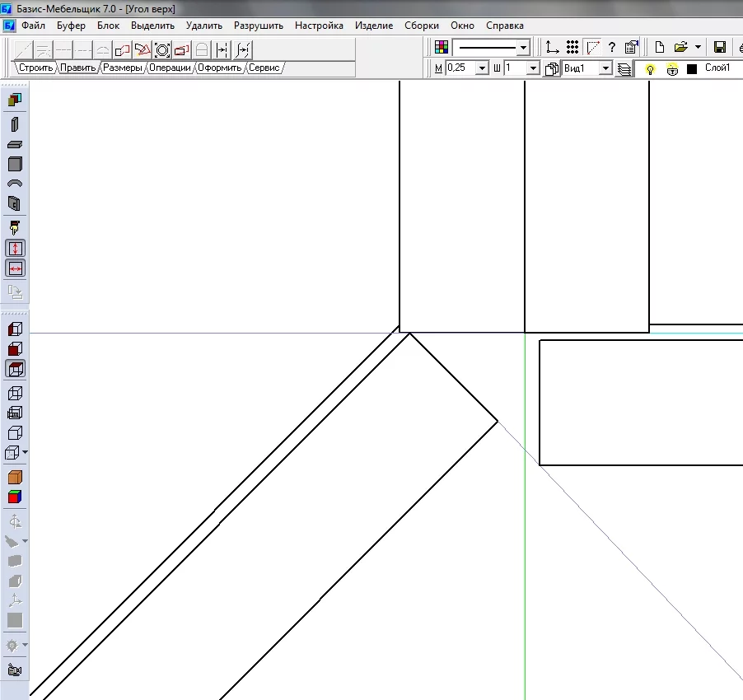Click the Save floppy disk icon
743x700 pixels.
point(719,47)
